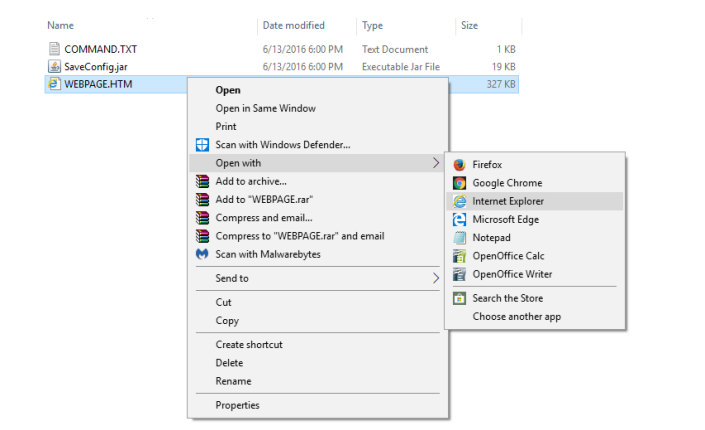
Task: Sort files by Name column header
Action: coord(60,26)
